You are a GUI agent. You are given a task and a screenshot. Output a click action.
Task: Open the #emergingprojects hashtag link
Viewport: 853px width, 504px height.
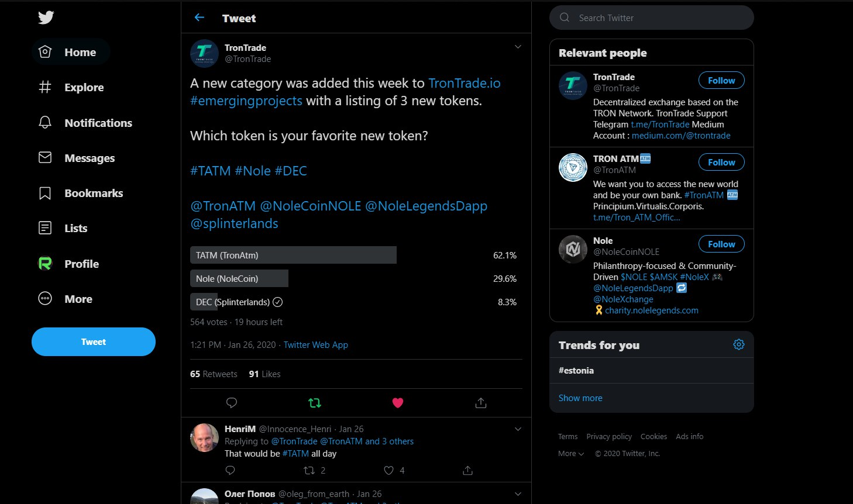tap(246, 101)
